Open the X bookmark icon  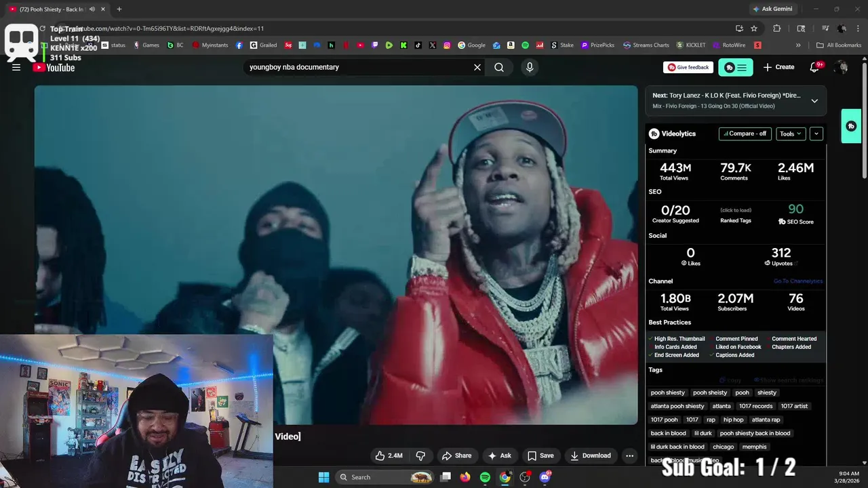(433, 45)
